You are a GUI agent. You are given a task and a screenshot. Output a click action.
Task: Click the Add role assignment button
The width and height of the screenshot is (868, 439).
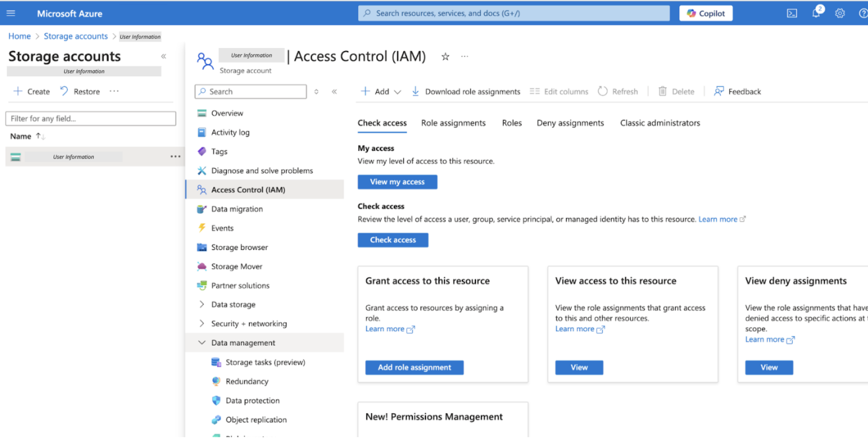414,367
